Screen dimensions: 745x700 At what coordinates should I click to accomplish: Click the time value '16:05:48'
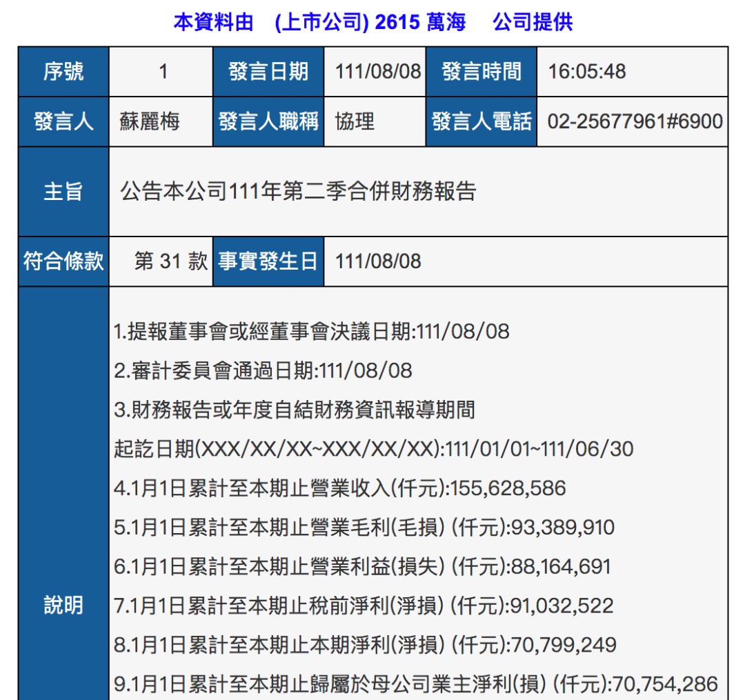click(x=587, y=72)
